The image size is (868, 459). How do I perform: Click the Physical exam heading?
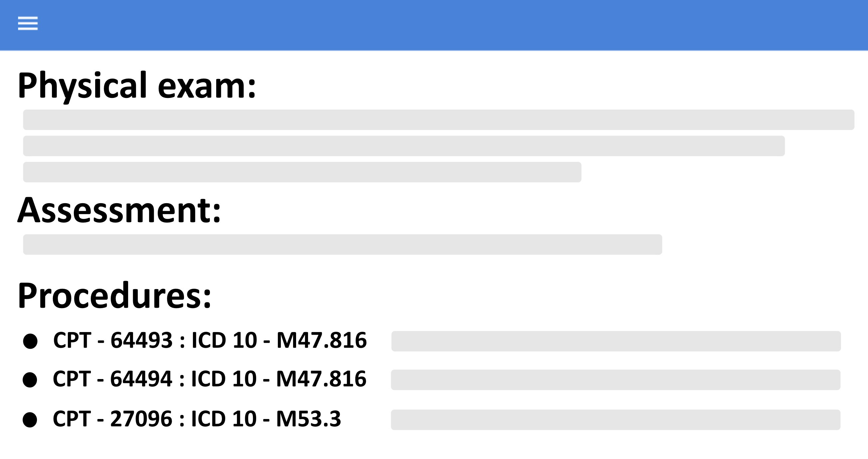point(137,86)
